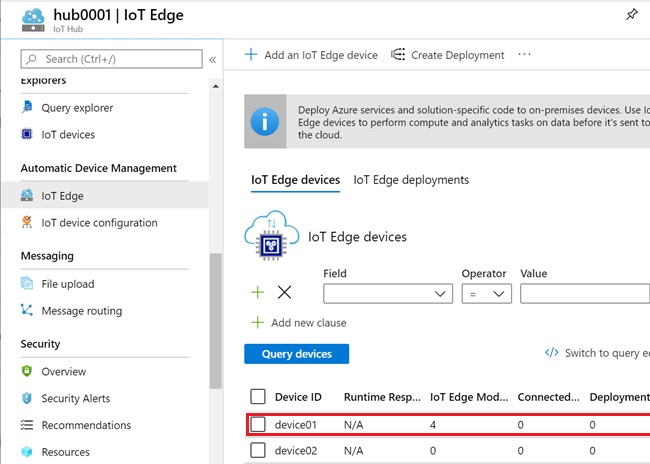Screen dimensions: 650x464
Task: Check the device01 row checkbox
Action: click(x=258, y=424)
